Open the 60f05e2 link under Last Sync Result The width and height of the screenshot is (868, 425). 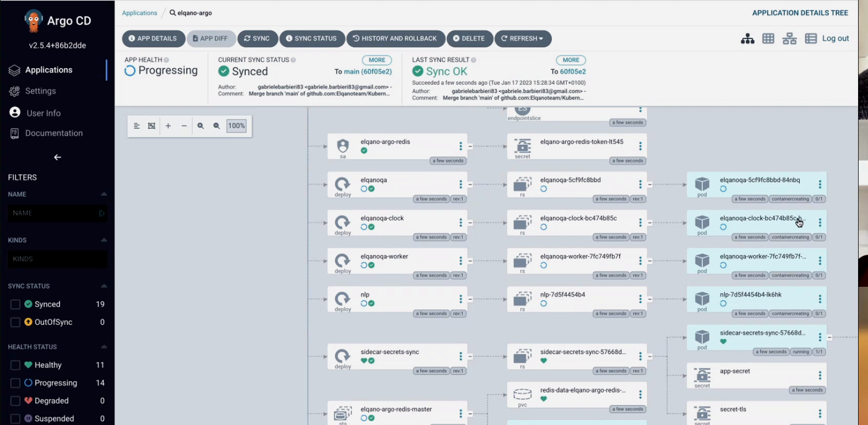click(x=573, y=72)
